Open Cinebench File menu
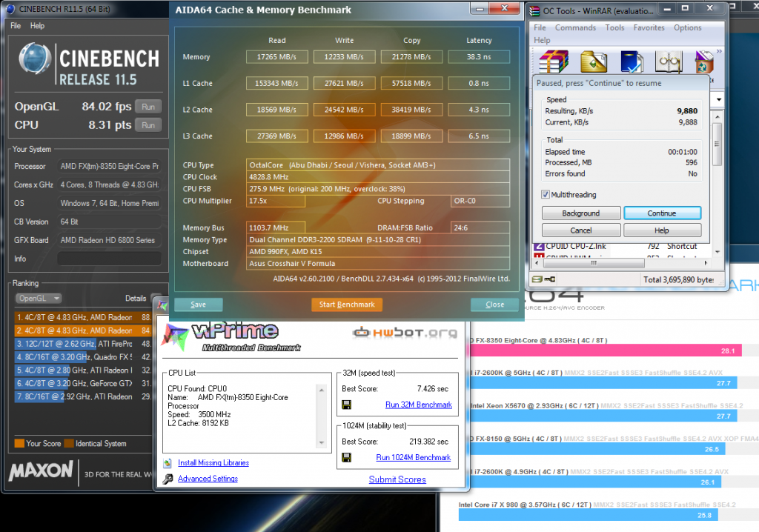 pos(16,26)
